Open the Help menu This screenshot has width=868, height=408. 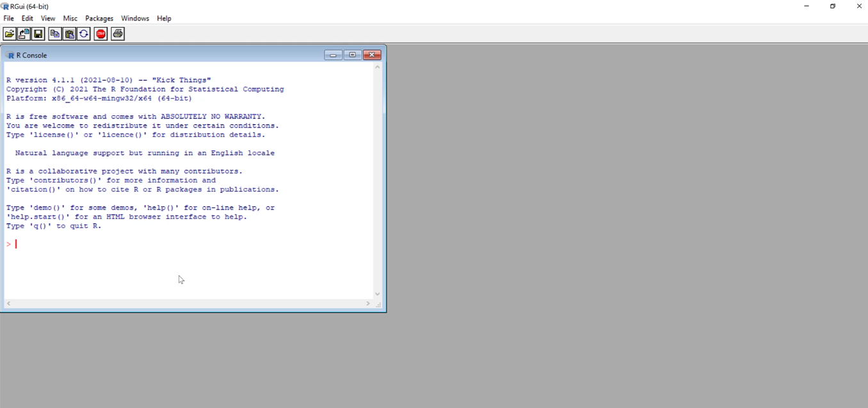tap(164, 19)
